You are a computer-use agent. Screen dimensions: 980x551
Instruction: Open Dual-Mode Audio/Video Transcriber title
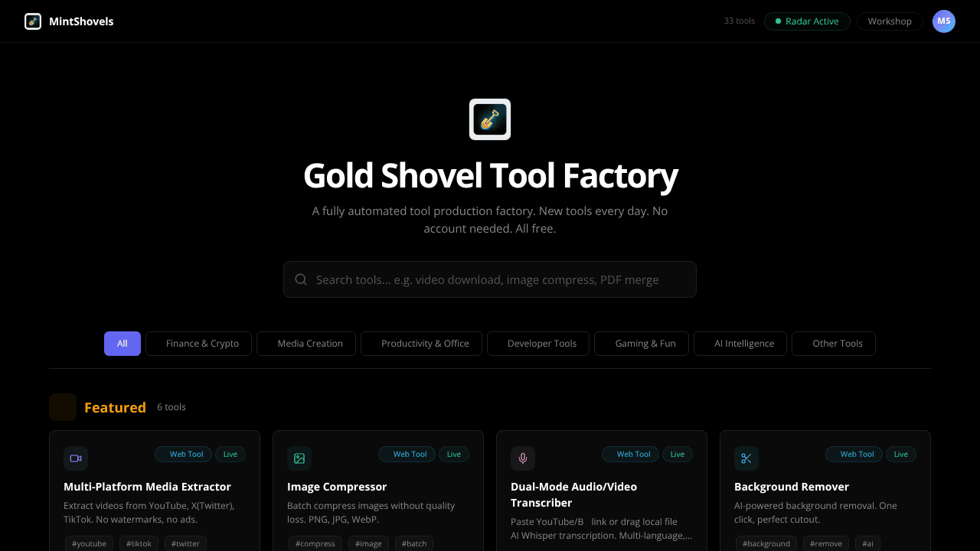tap(573, 494)
